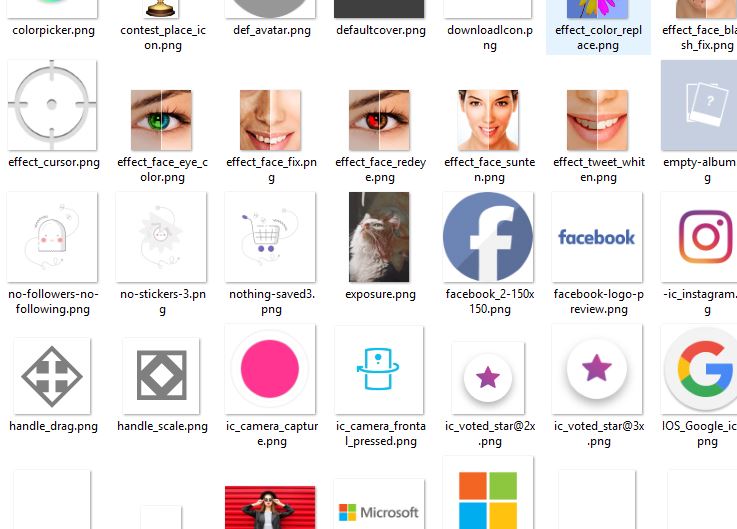Screen dimensions: 737x529
Task: Click the handle_scale.png file name label
Action: [162, 426]
